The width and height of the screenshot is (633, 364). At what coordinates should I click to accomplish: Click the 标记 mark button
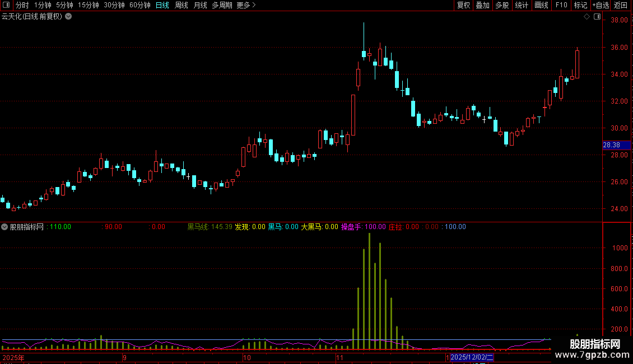pyautogui.click(x=580, y=5)
